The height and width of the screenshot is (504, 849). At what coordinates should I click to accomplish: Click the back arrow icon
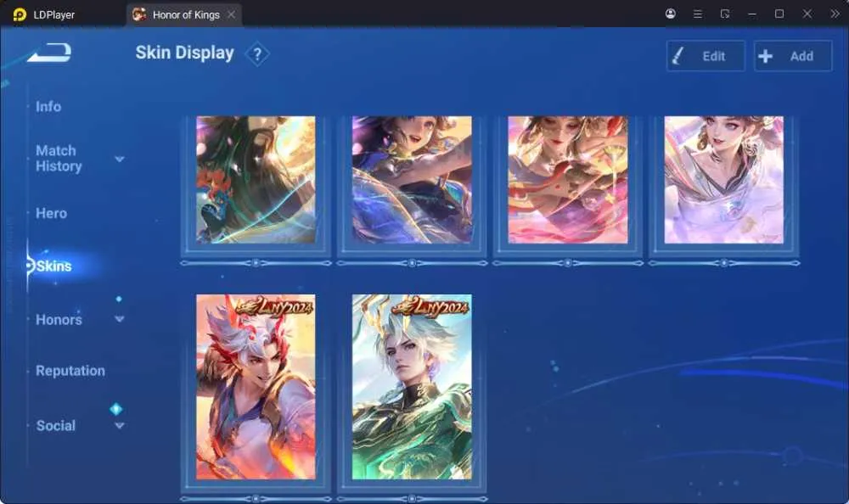click(x=49, y=53)
